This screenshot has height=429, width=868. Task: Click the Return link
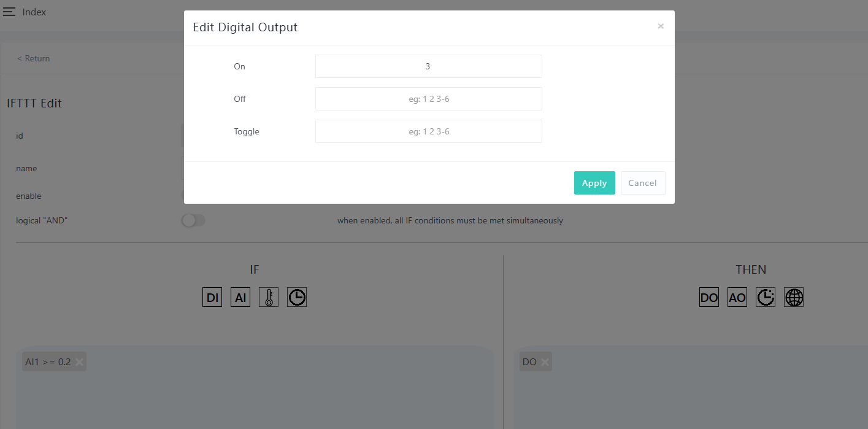(34, 58)
